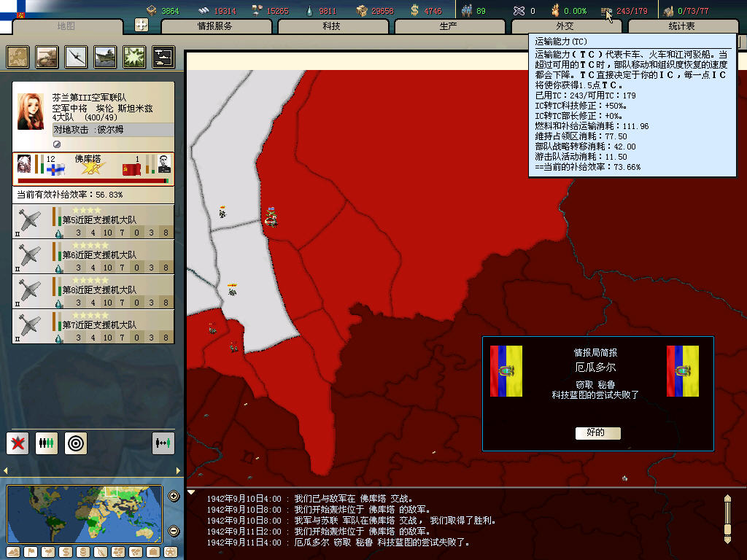Click the energy 3864 resource icon
Screen dimensions: 747x560
152,10
